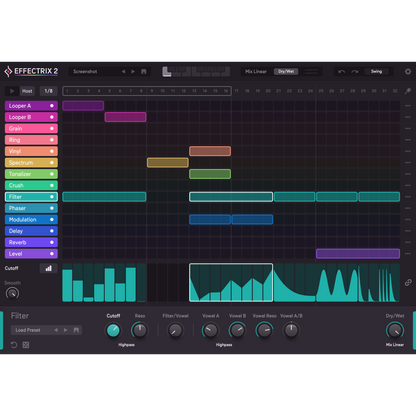Adjust the Reso knob
The image size is (416, 416).
pyautogui.click(x=140, y=330)
